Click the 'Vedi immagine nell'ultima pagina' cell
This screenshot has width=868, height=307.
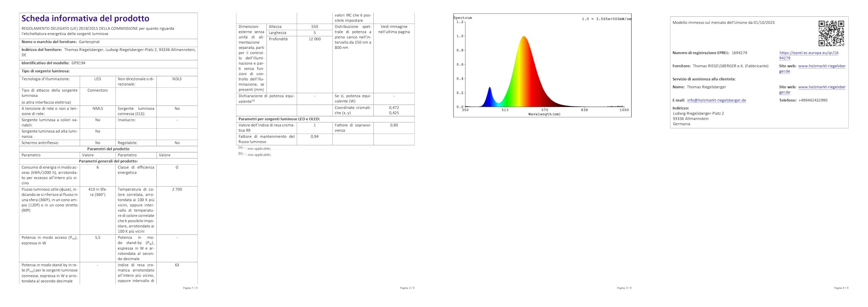(394, 29)
